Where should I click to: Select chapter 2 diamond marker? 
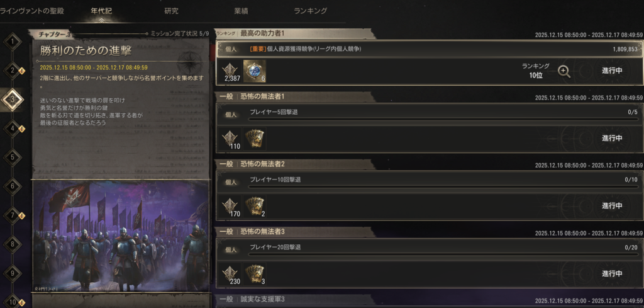click(x=13, y=71)
